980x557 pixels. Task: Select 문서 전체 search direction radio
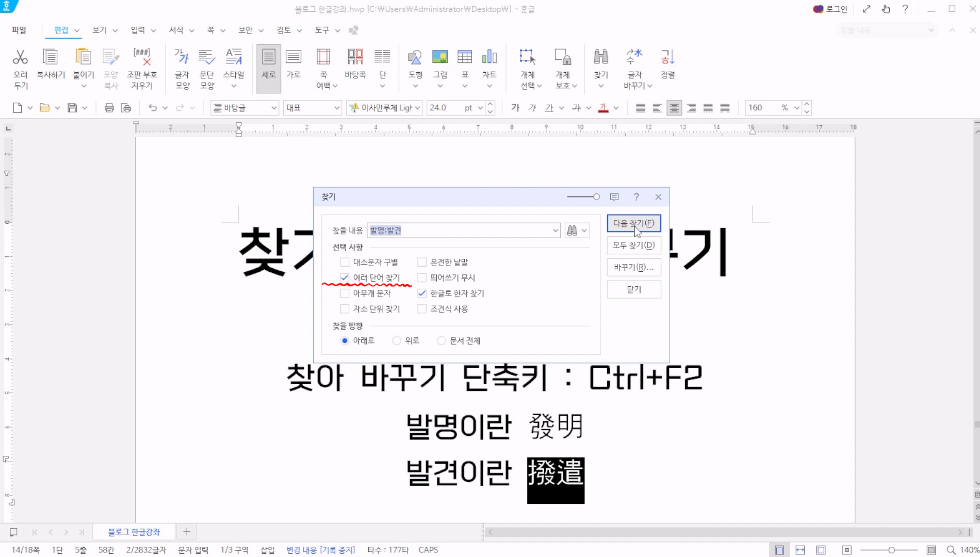[x=442, y=340]
